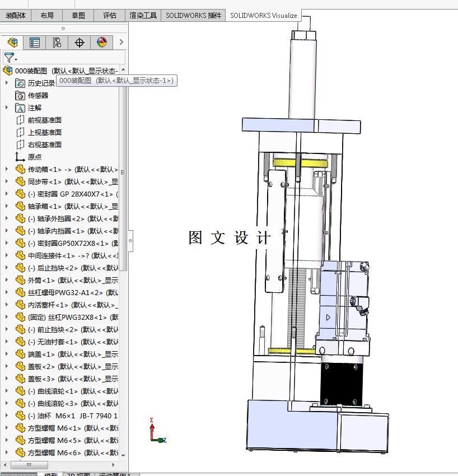
Task: Click the 3D 视图 bottom tab
Action: click(x=78, y=474)
